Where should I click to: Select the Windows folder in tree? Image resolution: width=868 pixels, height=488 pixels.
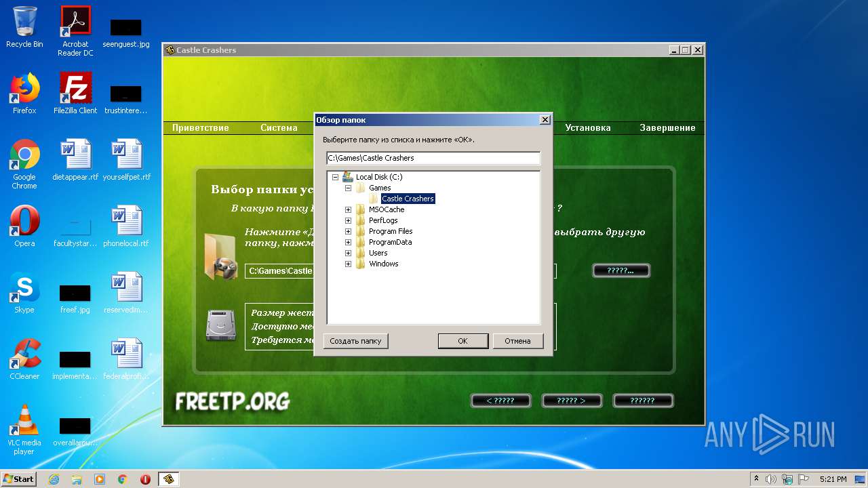(384, 264)
